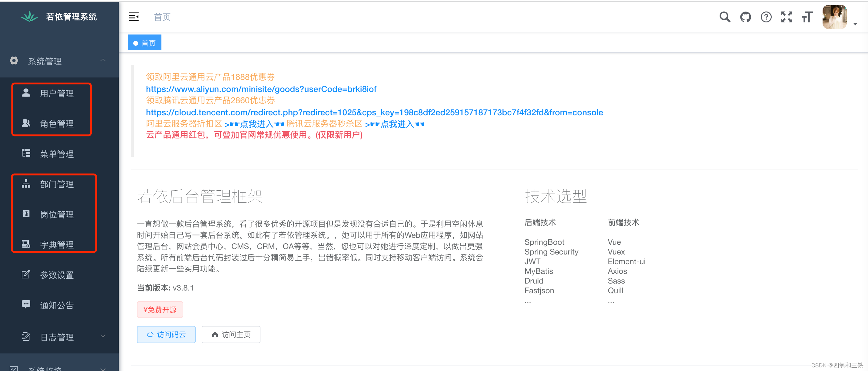The height and width of the screenshot is (371, 868).
Task: Click the 部门管理 org chart icon
Action: 26,183
